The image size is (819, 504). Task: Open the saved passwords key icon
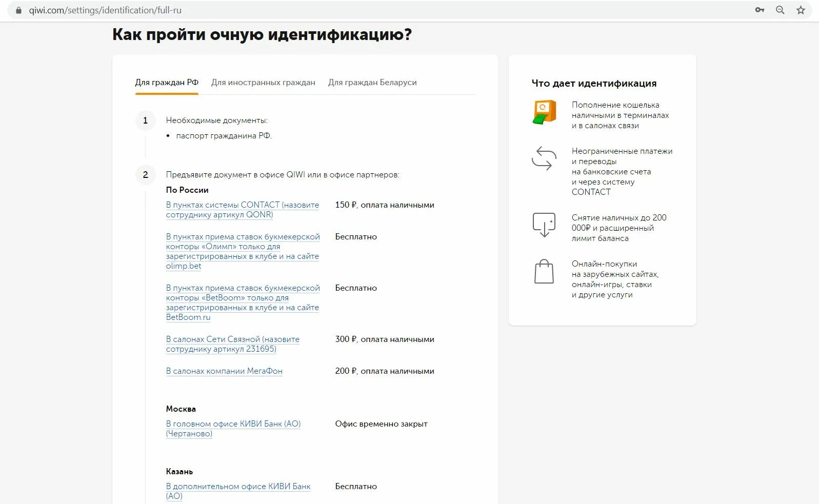(760, 10)
